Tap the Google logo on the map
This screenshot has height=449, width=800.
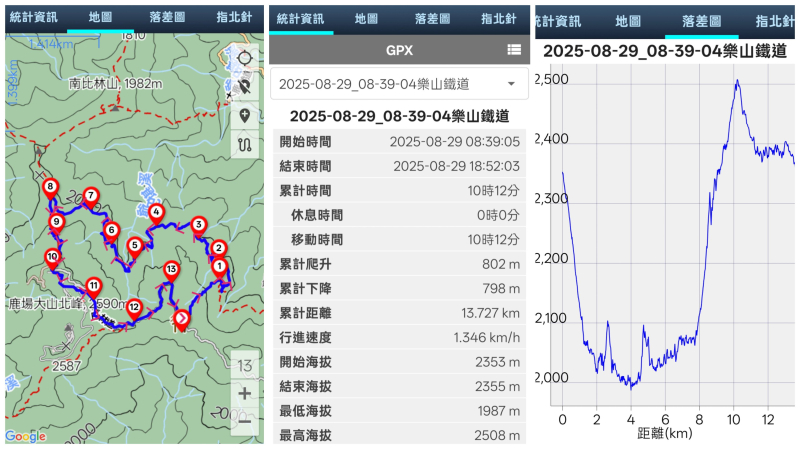point(26,437)
